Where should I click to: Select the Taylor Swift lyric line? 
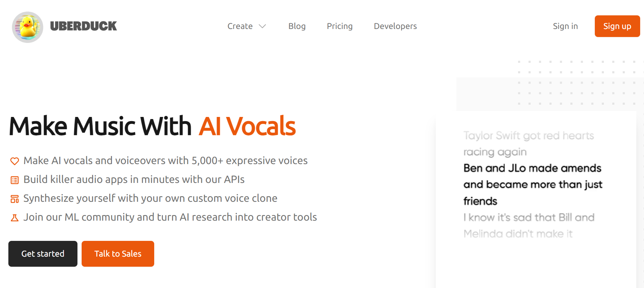coord(529,143)
